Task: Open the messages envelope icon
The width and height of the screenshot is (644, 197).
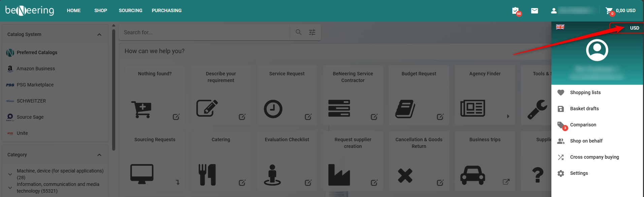Action: coord(535,11)
